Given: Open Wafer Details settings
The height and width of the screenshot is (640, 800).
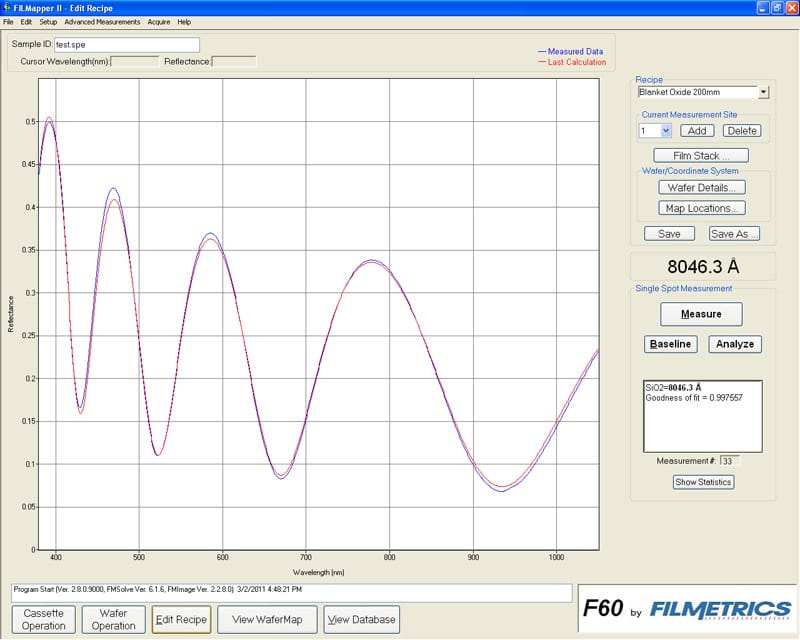Looking at the screenshot, I should click(x=701, y=187).
